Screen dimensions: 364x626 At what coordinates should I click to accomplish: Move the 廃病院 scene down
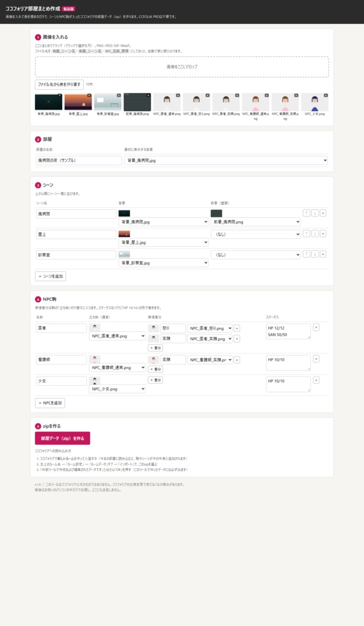tap(315, 213)
